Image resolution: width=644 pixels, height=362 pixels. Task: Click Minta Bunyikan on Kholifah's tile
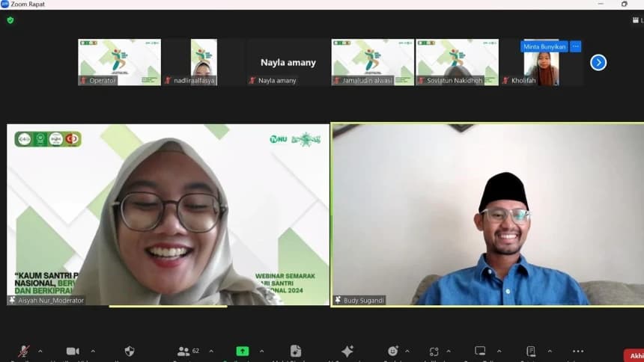544,46
